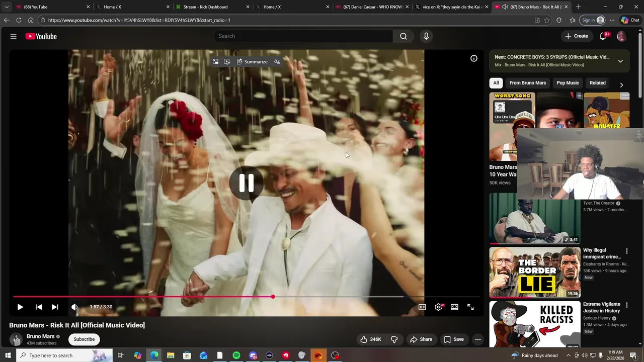Show more filter chips with the arrow

coord(621,85)
